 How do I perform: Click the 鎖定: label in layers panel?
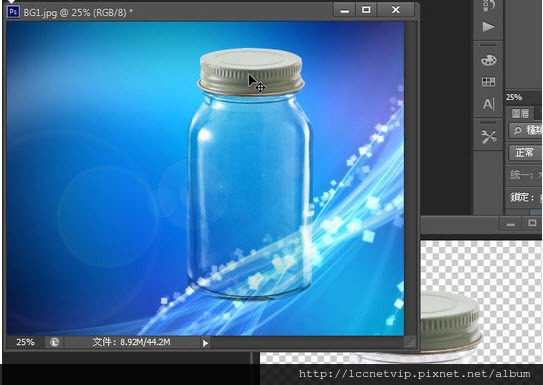click(x=522, y=197)
